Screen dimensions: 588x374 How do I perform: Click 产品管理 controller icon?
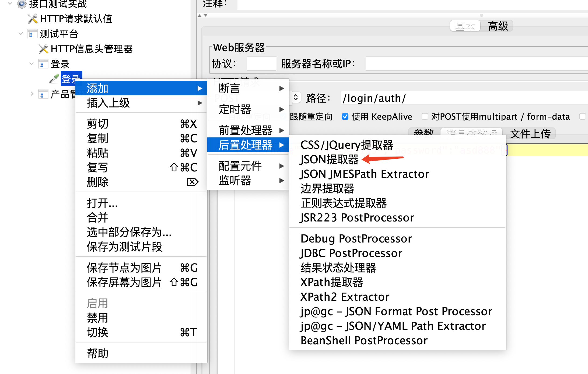click(43, 94)
